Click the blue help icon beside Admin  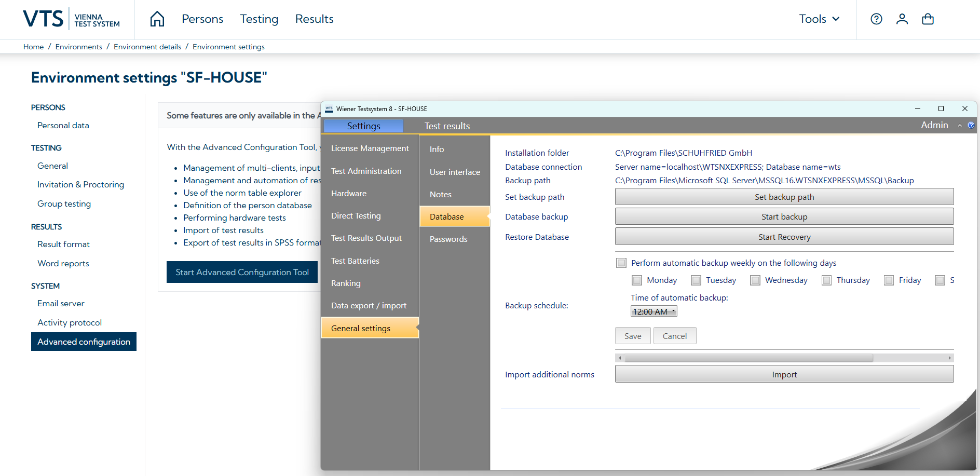[971, 125]
